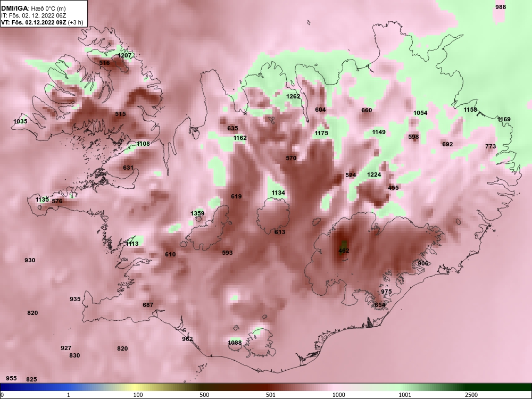The image size is (532, 399).
Task: Click the 604 value
Action: pyautogui.click(x=320, y=110)
